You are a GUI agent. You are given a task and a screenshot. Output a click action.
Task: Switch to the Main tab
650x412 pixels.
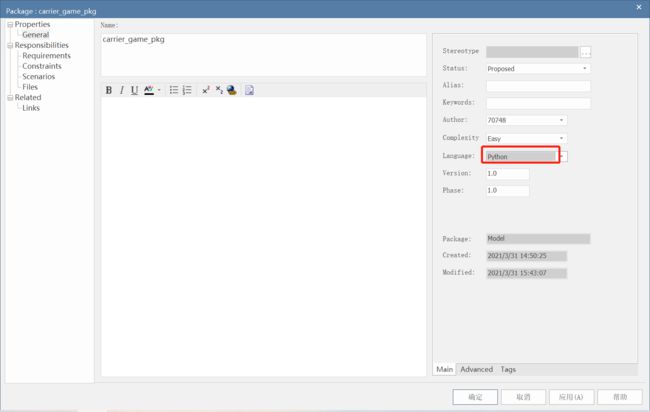click(x=444, y=369)
